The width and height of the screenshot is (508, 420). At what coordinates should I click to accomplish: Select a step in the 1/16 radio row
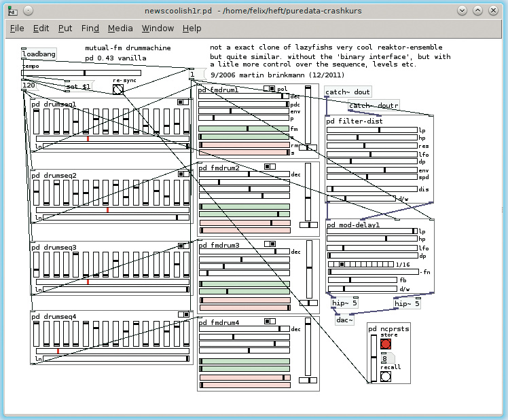point(361,265)
